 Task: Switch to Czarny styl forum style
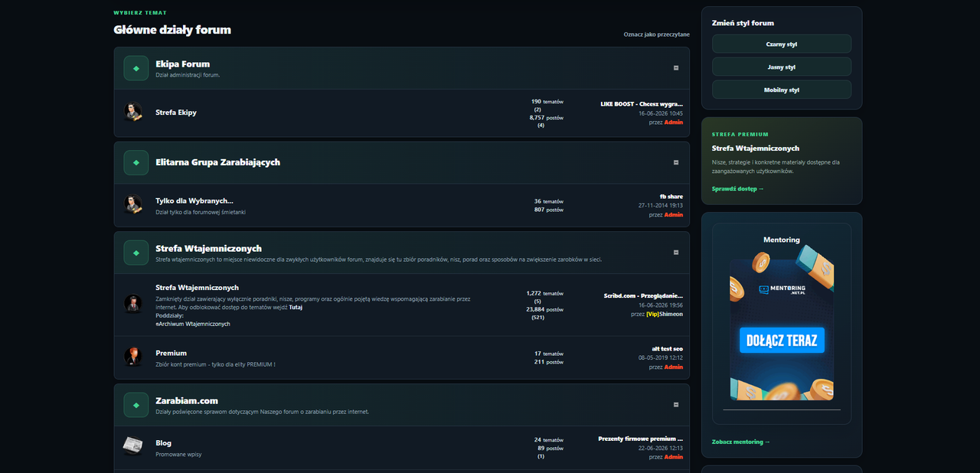(x=782, y=44)
